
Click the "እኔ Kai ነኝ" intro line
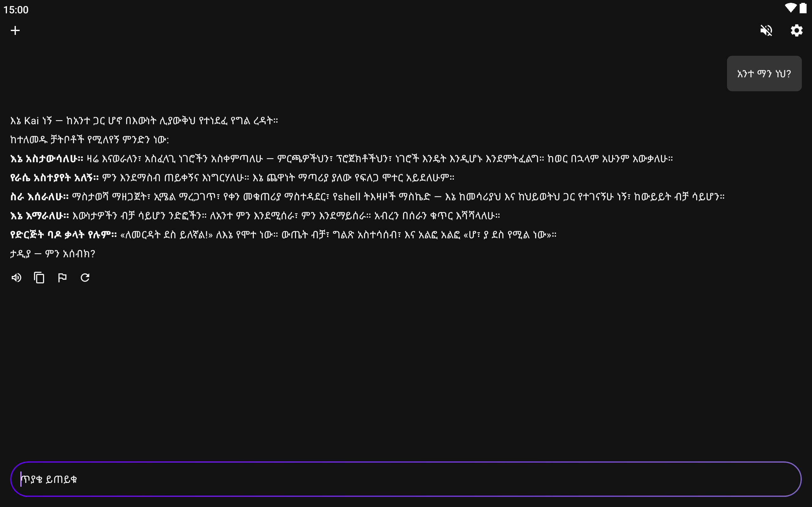coord(144,121)
